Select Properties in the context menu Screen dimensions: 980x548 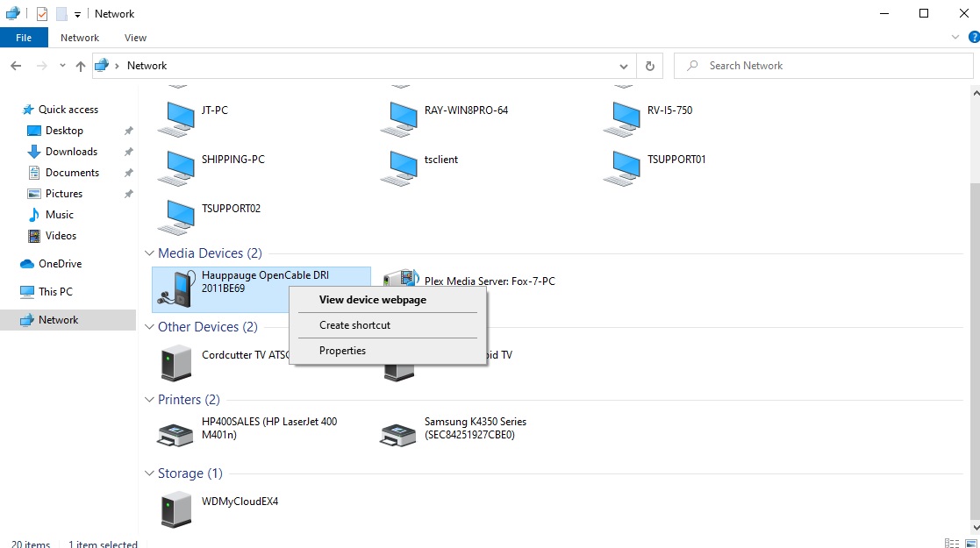[x=342, y=351]
